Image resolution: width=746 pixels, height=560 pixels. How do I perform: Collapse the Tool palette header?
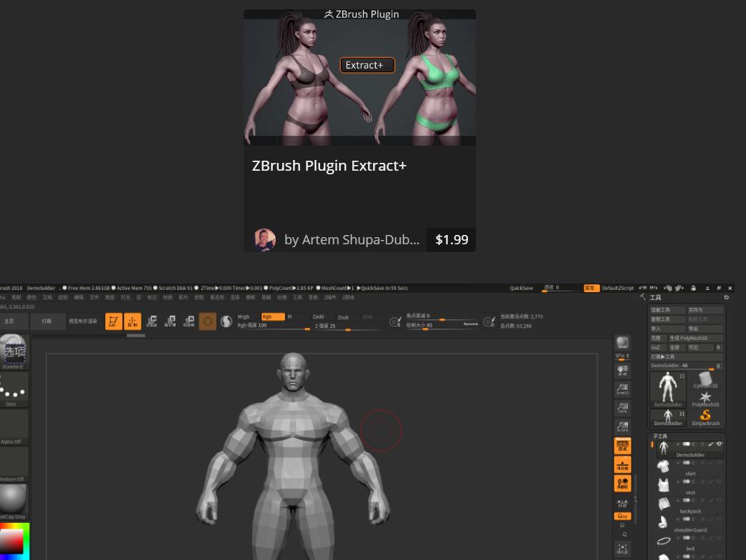[655, 298]
